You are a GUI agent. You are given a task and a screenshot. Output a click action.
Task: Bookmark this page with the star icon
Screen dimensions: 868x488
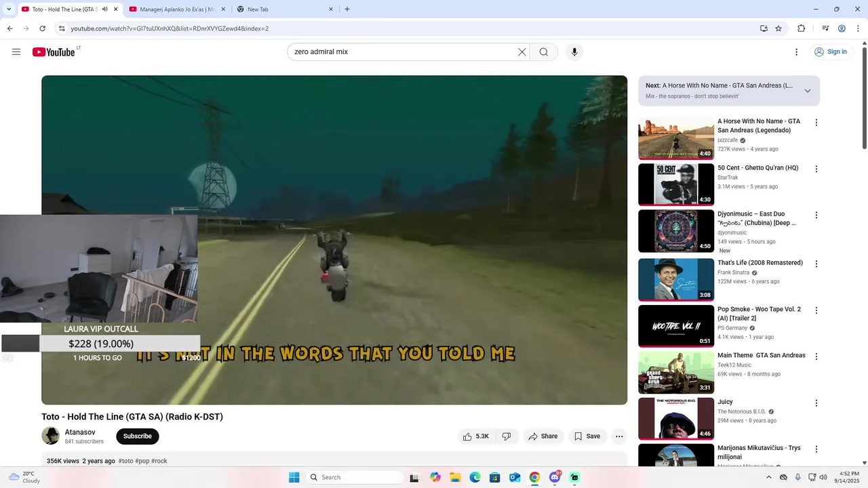pos(778,28)
